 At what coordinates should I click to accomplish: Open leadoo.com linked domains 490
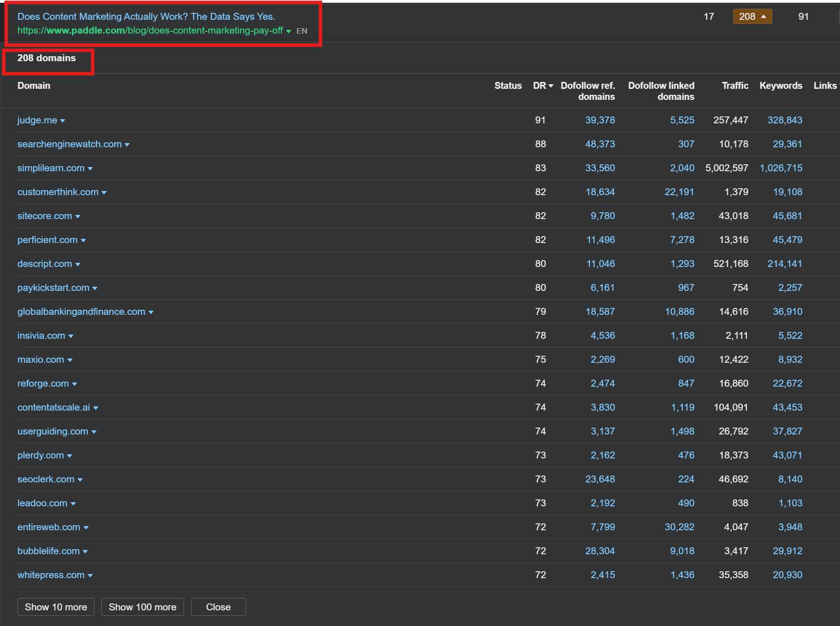coord(686,503)
